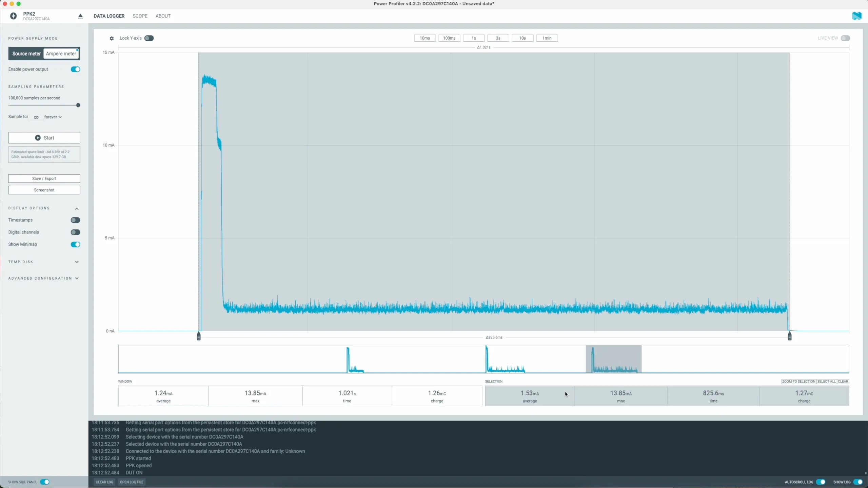Click Zoom to Selection
The image size is (868, 488).
(798, 382)
